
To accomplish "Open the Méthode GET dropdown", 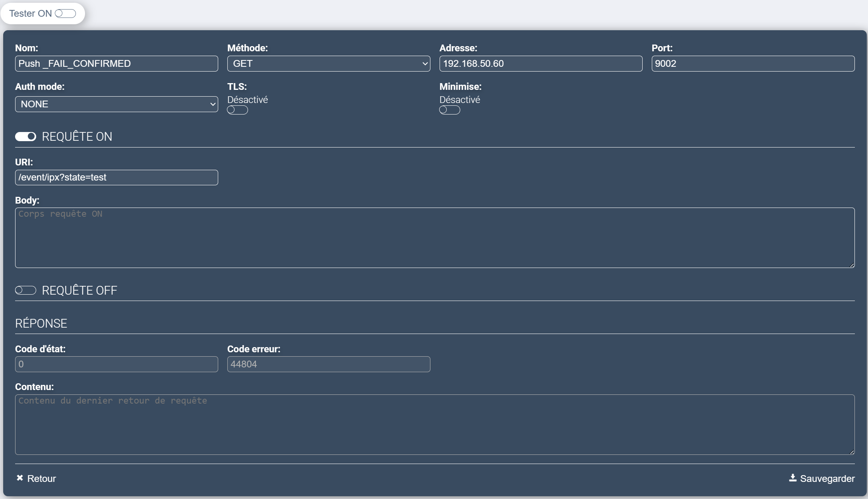I will pyautogui.click(x=328, y=64).
